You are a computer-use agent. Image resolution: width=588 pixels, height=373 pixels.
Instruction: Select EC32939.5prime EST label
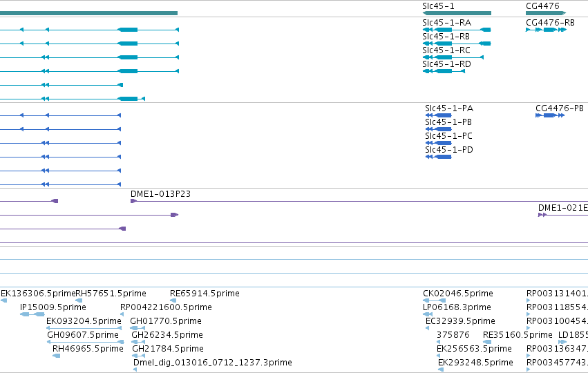tap(460, 321)
